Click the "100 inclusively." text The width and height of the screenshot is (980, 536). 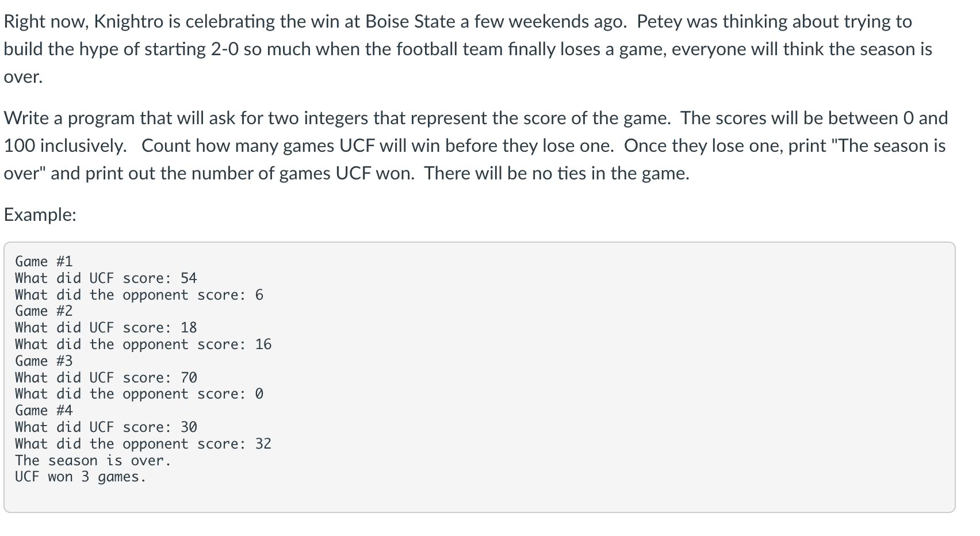point(65,146)
